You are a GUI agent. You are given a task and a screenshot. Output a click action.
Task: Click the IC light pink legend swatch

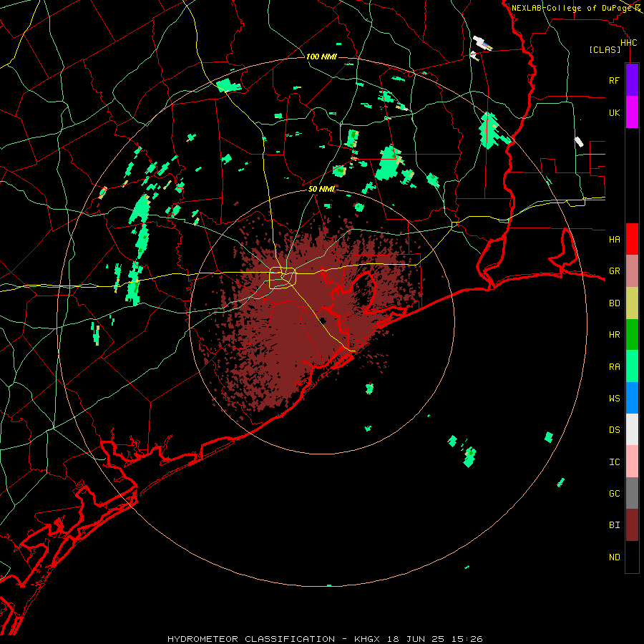(632, 462)
